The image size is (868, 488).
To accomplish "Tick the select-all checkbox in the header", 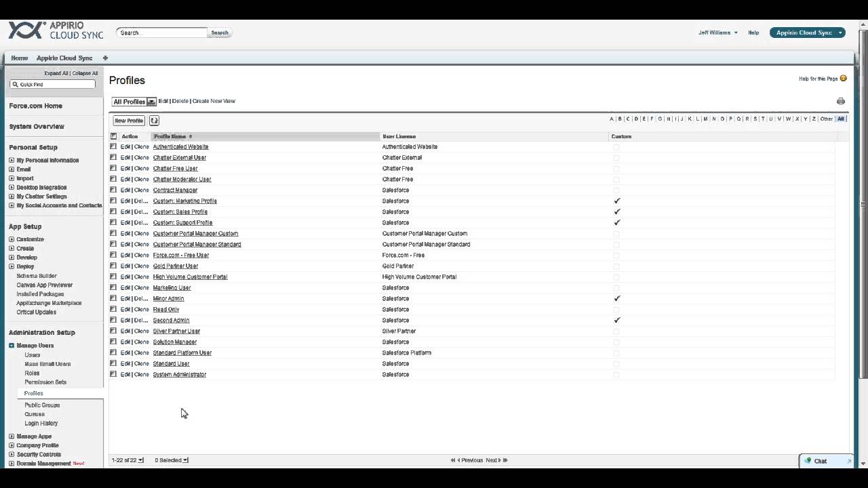I will point(113,136).
